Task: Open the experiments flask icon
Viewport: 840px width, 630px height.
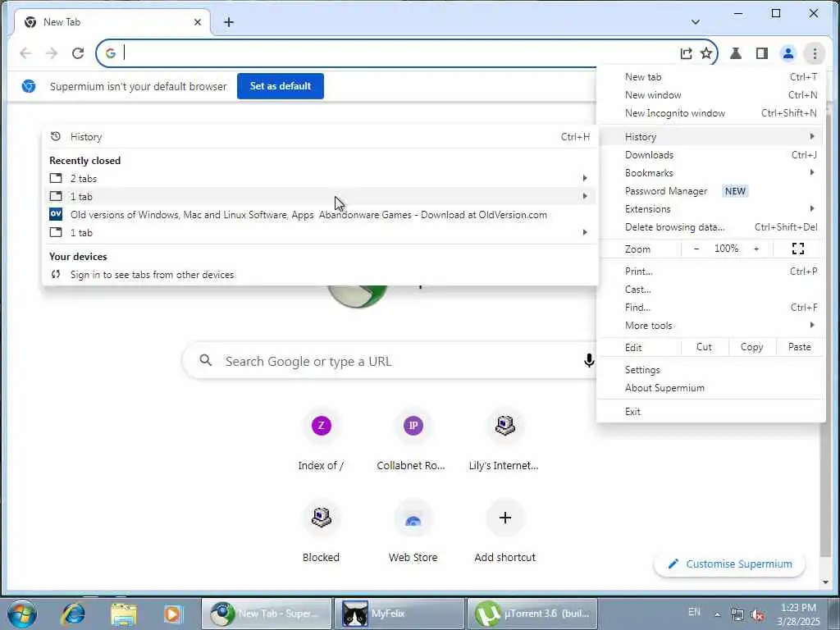Action: pos(736,53)
